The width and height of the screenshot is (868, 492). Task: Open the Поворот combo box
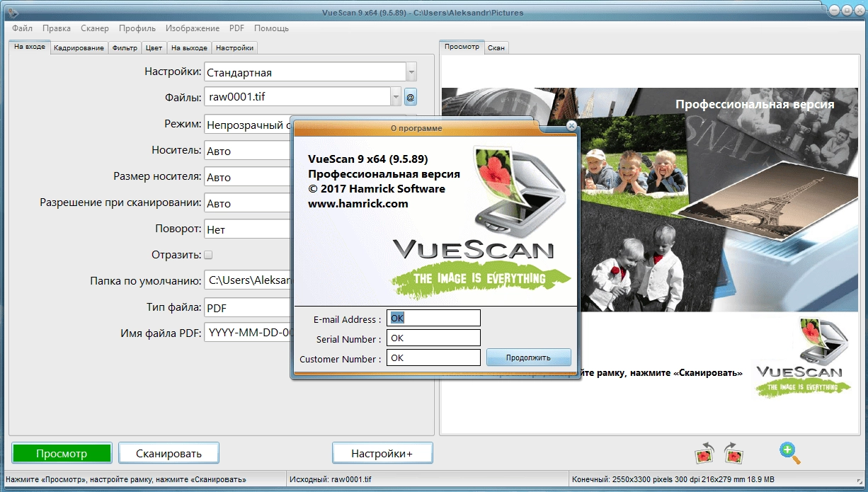tap(248, 229)
